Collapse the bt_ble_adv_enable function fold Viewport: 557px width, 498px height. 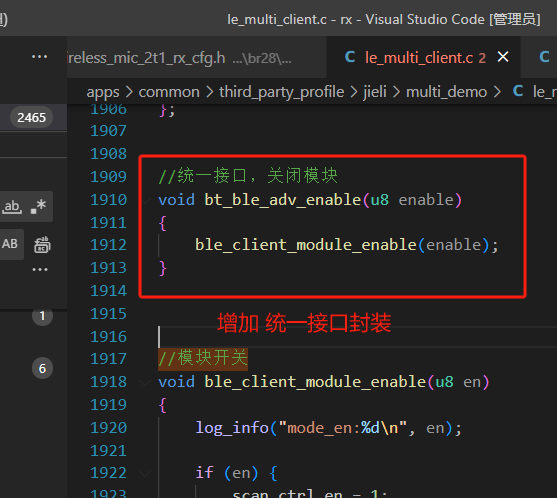point(145,201)
